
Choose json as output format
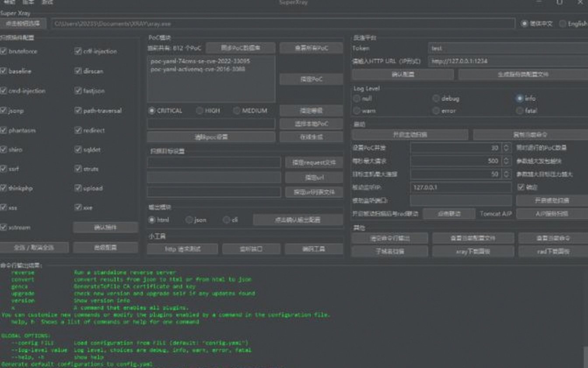189,220
